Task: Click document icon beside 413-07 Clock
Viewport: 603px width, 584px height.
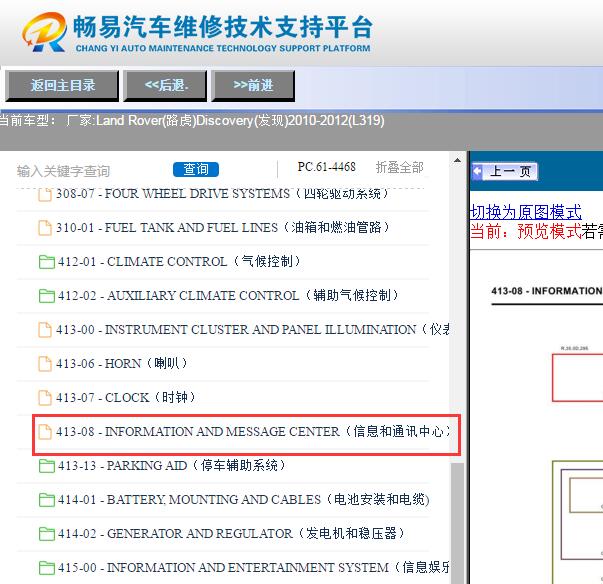Action: click(45, 398)
